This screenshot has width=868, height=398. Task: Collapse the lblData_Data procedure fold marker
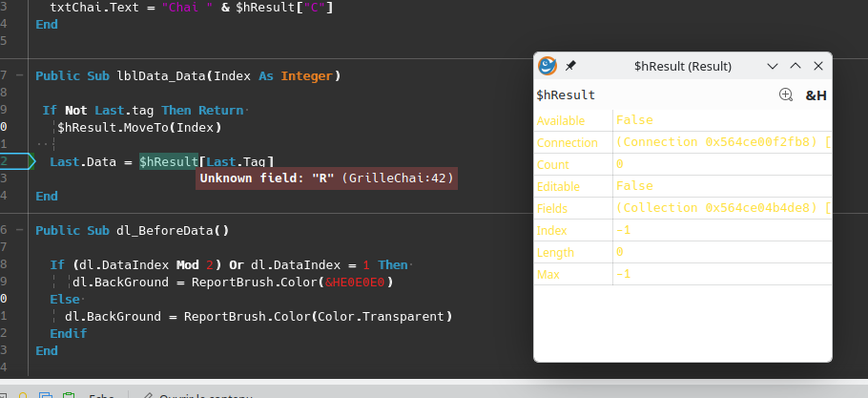[x=19, y=75]
